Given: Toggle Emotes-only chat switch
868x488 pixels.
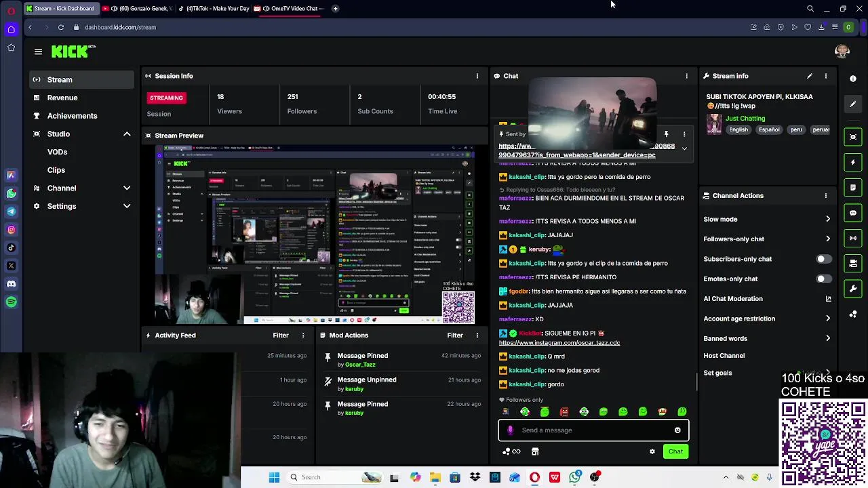Looking at the screenshot, I should click(x=823, y=279).
